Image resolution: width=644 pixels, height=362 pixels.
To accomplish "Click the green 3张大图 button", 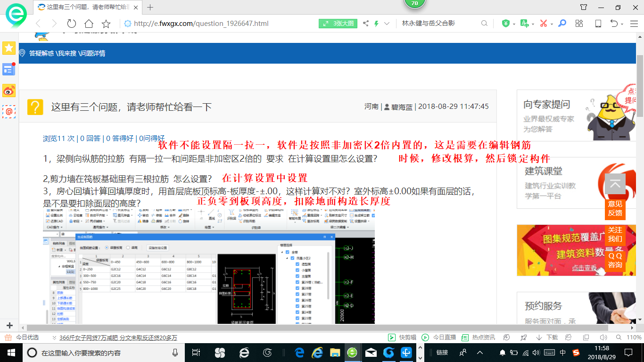I will point(338,24).
